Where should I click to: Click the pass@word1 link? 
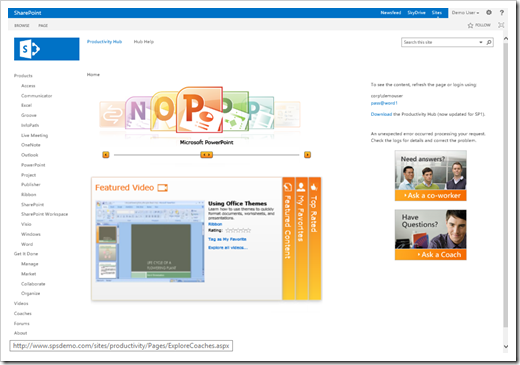pos(384,103)
